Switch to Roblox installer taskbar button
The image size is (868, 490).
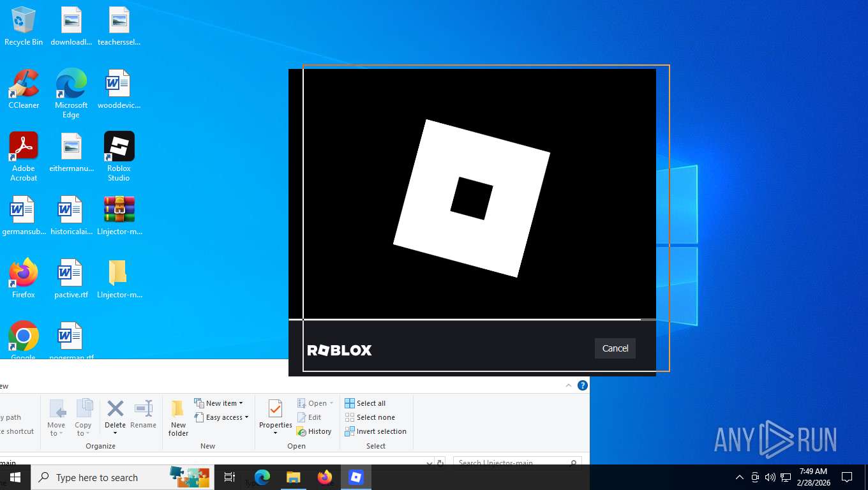[356, 477]
